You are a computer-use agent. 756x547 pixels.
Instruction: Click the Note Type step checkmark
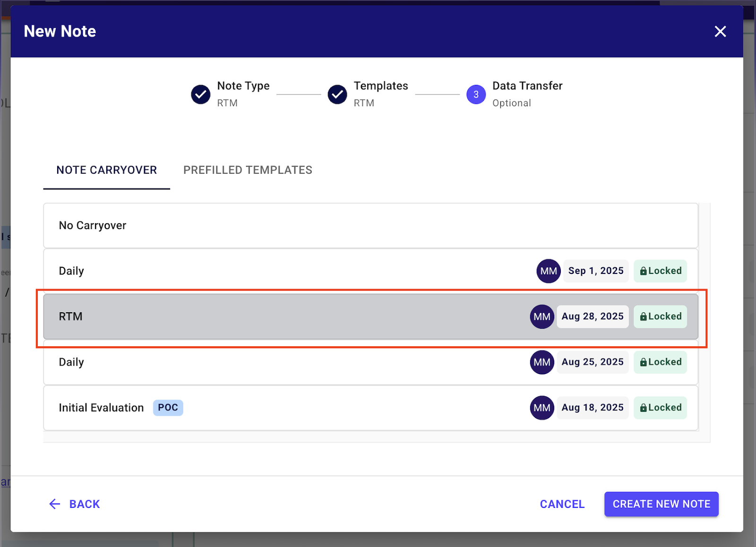pos(201,94)
